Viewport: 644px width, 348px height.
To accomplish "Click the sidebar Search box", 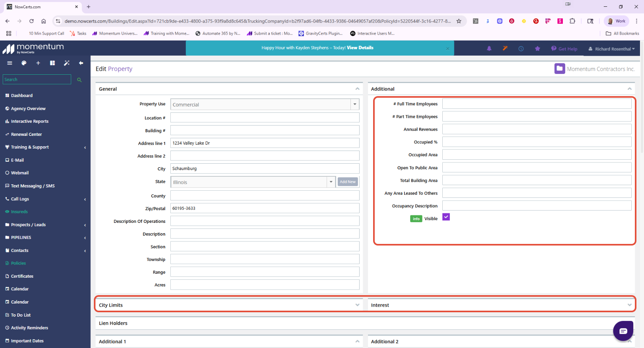I will [x=37, y=79].
